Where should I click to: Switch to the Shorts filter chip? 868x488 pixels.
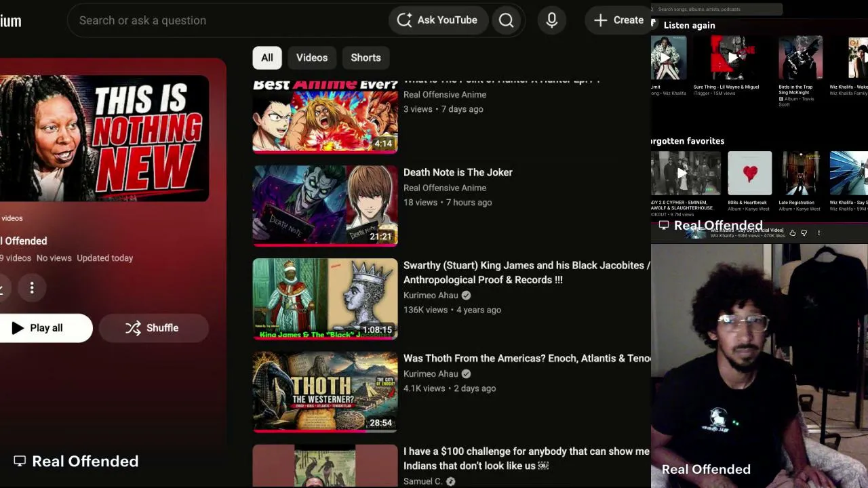click(366, 58)
